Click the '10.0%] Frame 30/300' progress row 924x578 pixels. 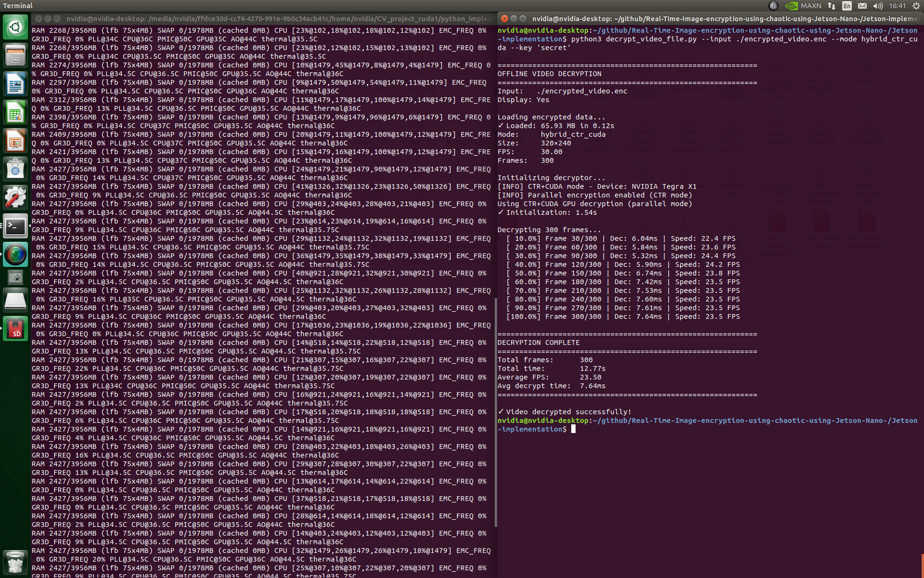[x=621, y=238]
